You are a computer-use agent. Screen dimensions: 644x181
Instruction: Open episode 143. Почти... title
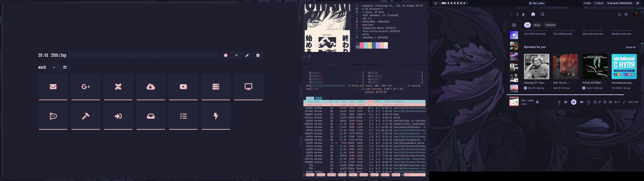click(x=561, y=83)
